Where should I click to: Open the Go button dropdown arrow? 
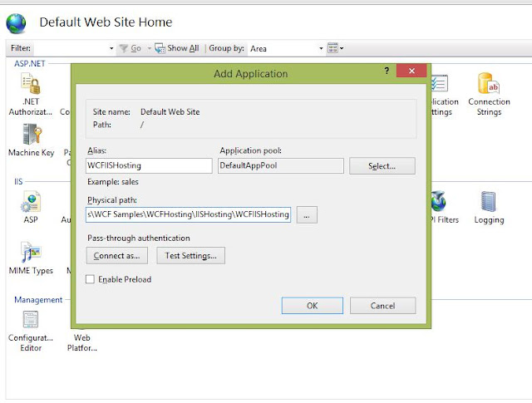click(x=149, y=48)
